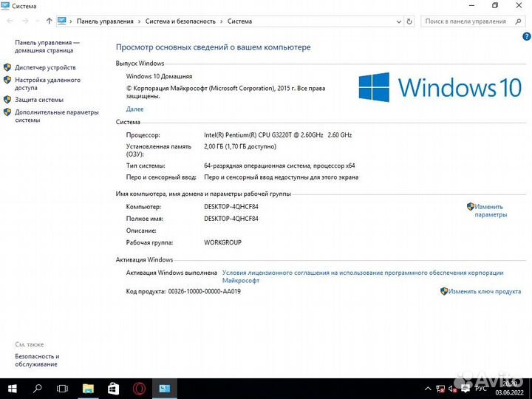Click the Control Panel search field

coord(465,21)
